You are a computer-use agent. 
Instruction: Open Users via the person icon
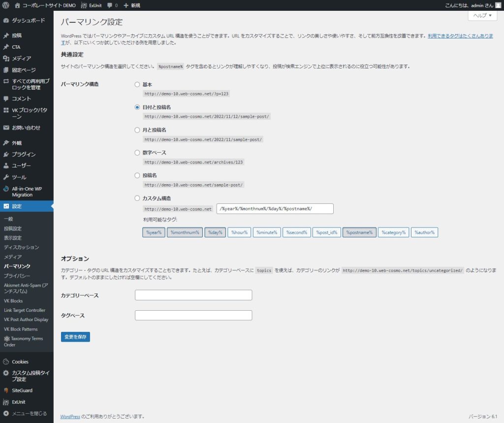click(x=6, y=165)
